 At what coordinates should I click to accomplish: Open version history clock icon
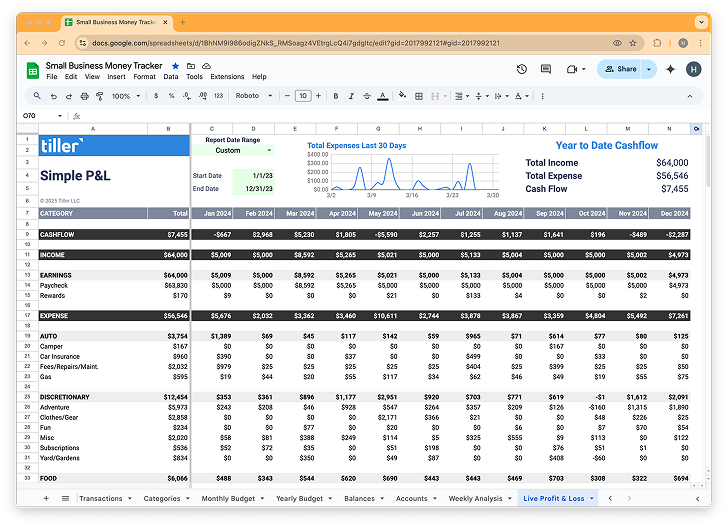click(522, 69)
